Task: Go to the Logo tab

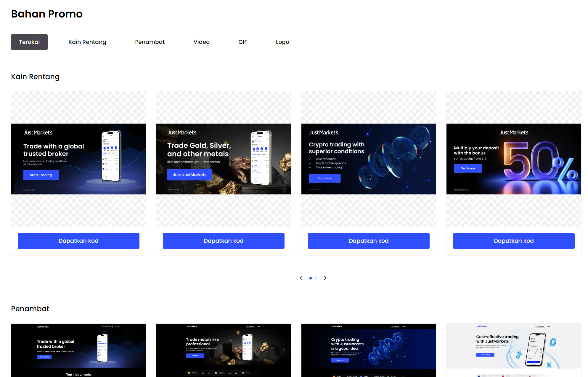Action: click(282, 42)
